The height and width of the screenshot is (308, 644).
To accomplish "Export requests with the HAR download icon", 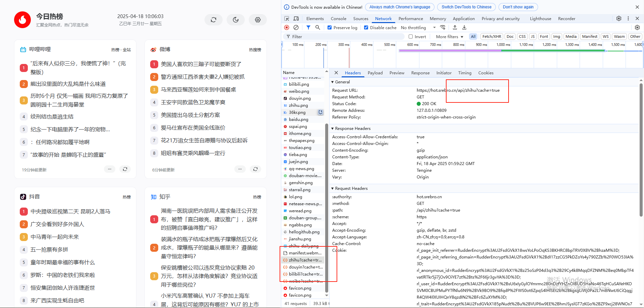I will pyautogui.click(x=464, y=27).
